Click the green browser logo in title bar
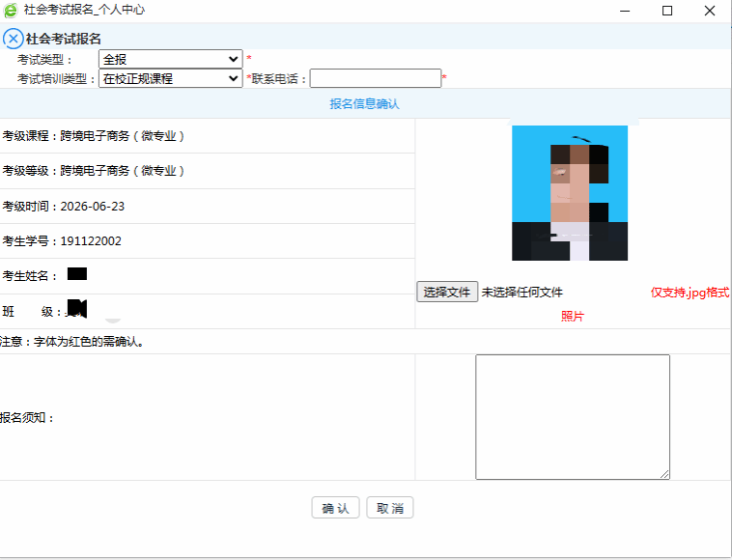Screen dimensions: 732x560 point(11,11)
